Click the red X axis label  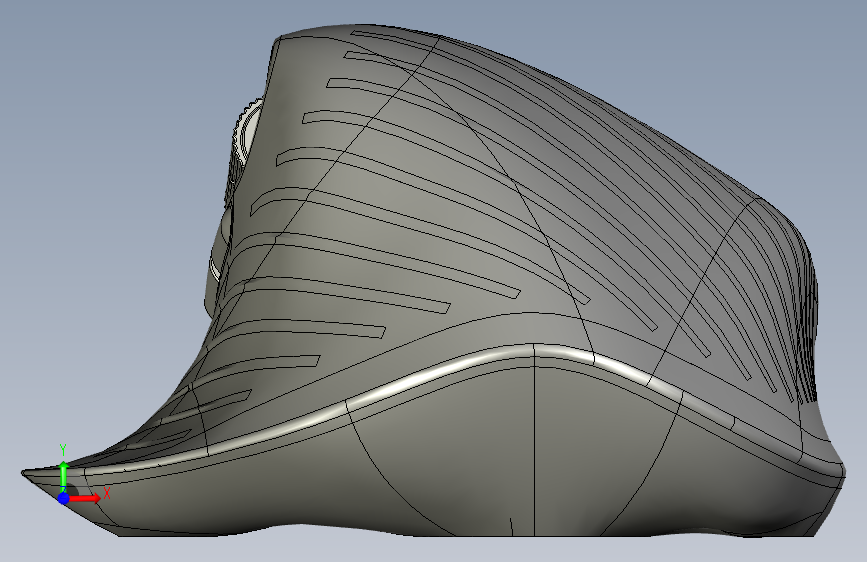click(107, 493)
